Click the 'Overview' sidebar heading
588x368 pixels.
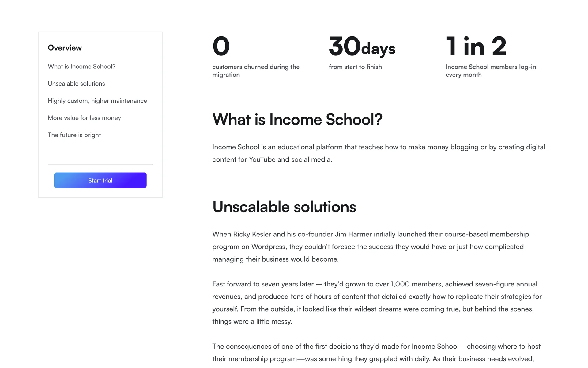coord(65,48)
